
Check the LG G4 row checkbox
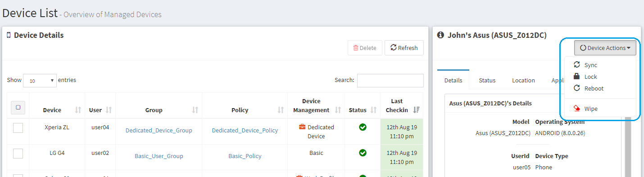(x=18, y=154)
